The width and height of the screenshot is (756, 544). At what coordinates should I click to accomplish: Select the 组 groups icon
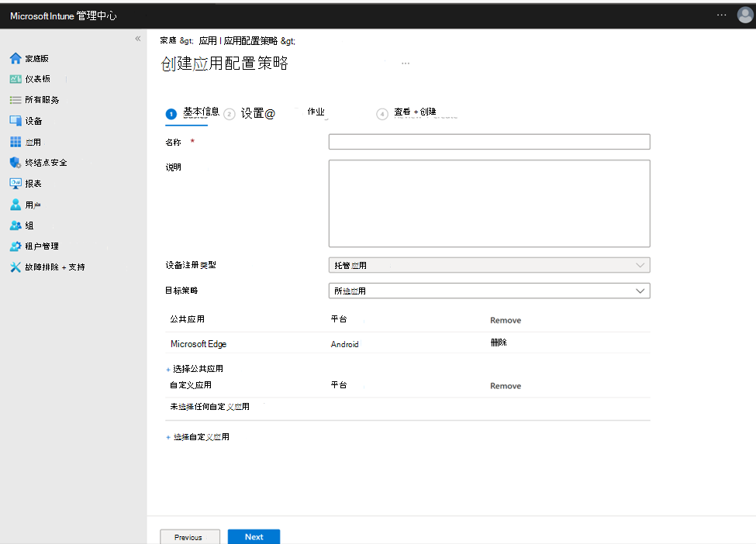click(x=16, y=226)
